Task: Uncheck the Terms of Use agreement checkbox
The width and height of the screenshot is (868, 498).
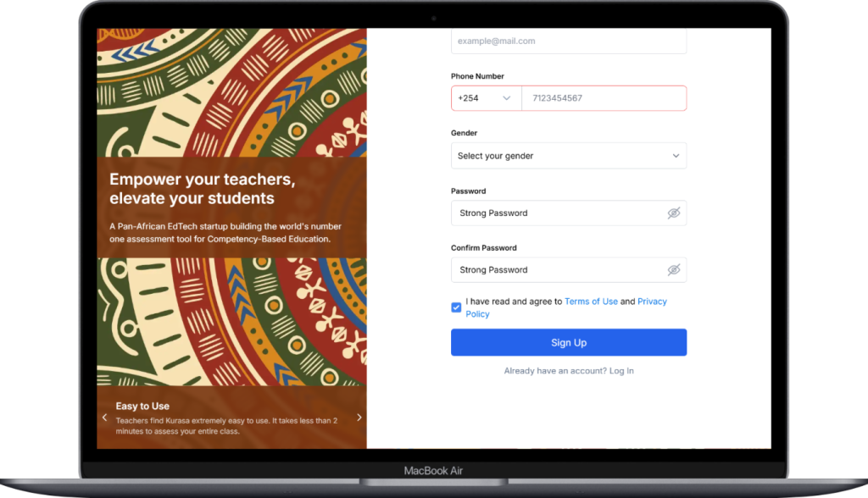Action: click(456, 307)
